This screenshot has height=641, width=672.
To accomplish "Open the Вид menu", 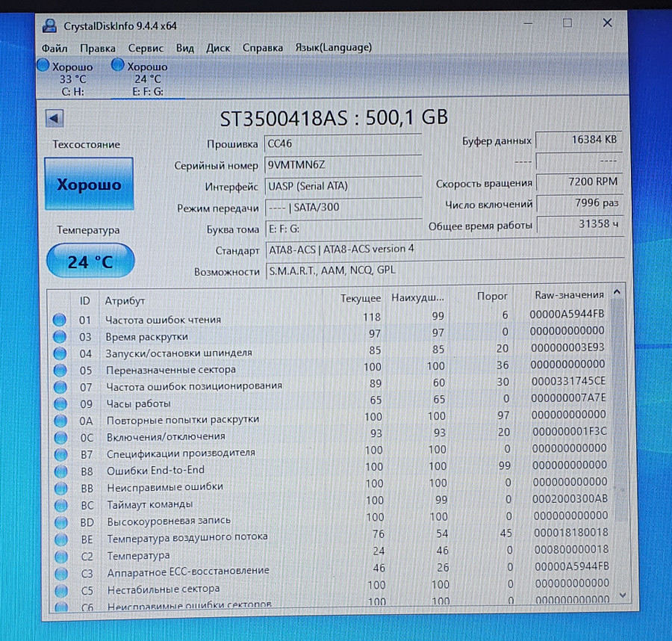I will coord(184,48).
